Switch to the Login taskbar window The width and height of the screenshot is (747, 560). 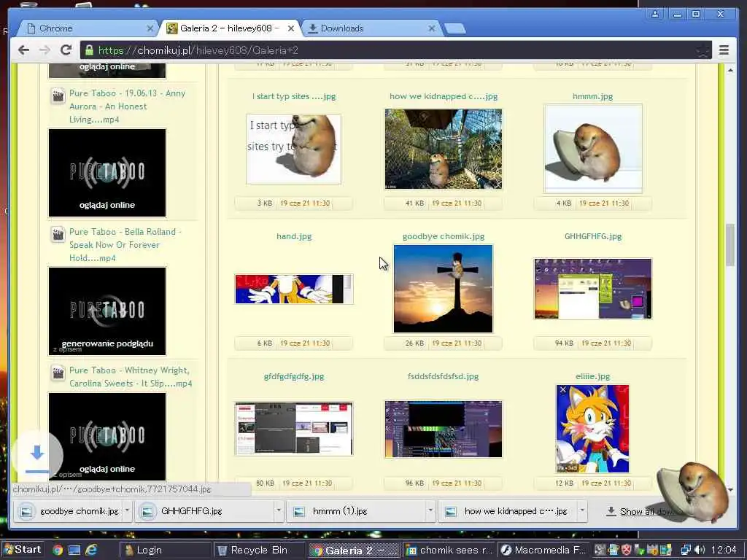click(x=163, y=550)
